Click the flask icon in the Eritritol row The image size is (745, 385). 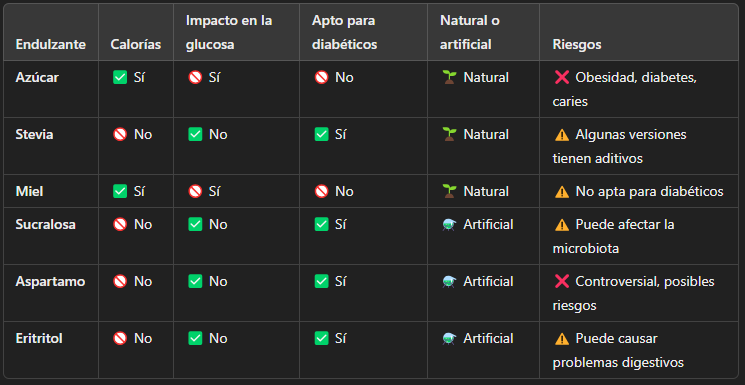pos(449,338)
